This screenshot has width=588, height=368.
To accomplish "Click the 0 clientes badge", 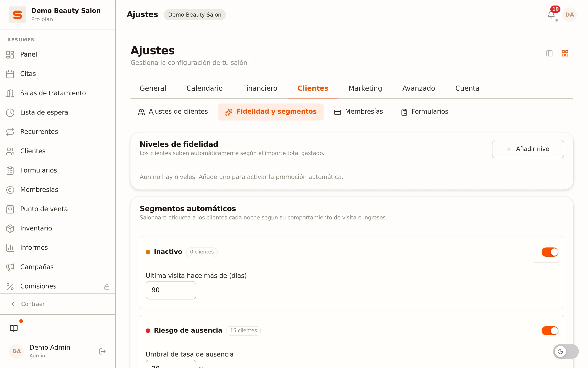I will 202,252.
